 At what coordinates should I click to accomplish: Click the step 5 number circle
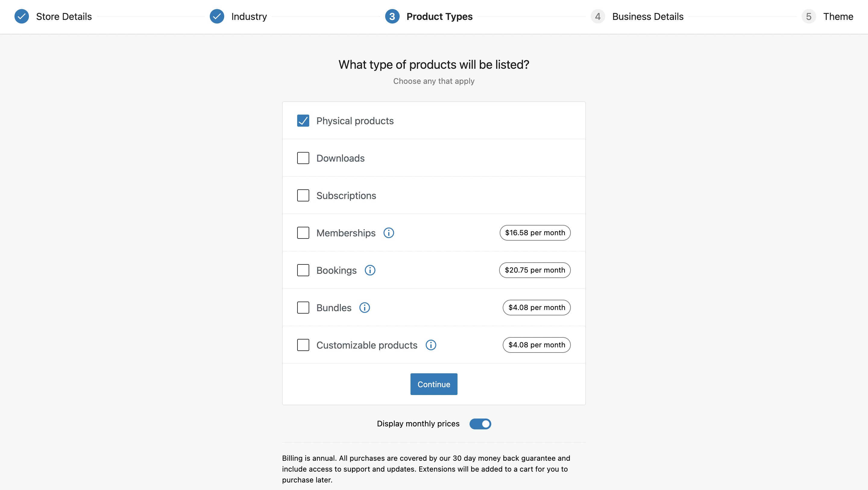tap(808, 16)
